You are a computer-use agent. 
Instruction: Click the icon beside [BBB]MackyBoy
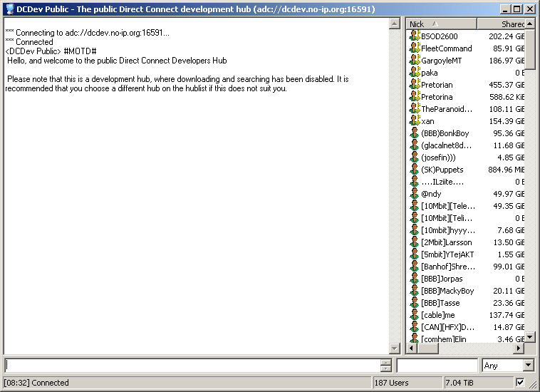(415, 290)
